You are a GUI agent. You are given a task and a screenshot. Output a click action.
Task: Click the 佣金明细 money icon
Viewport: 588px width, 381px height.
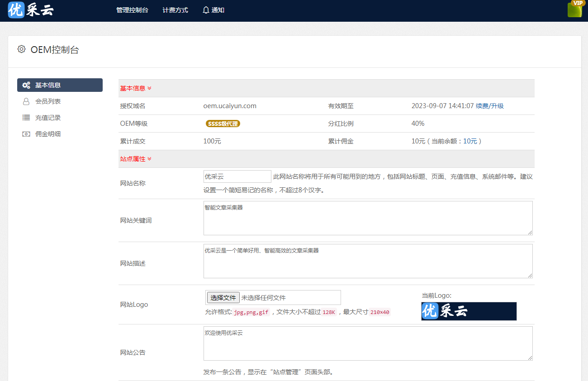point(26,134)
